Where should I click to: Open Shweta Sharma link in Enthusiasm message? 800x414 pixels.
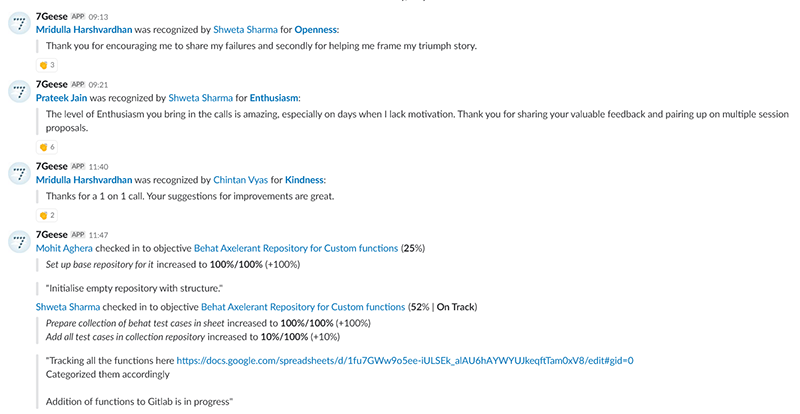201,98
